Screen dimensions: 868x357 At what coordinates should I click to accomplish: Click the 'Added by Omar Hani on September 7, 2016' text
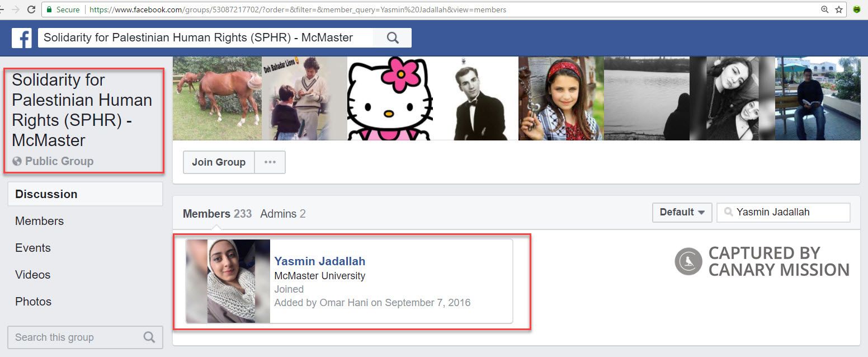[x=372, y=303]
